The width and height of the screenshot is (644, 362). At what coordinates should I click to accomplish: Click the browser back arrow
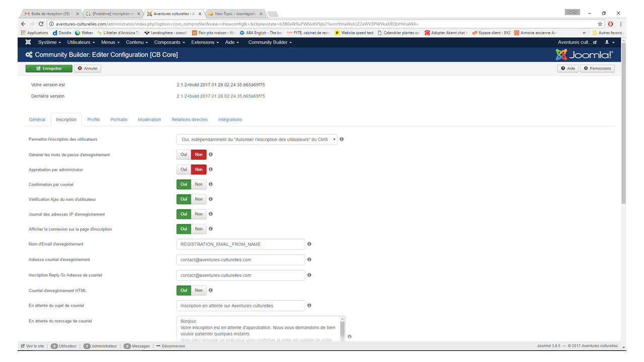pyautogui.click(x=24, y=24)
